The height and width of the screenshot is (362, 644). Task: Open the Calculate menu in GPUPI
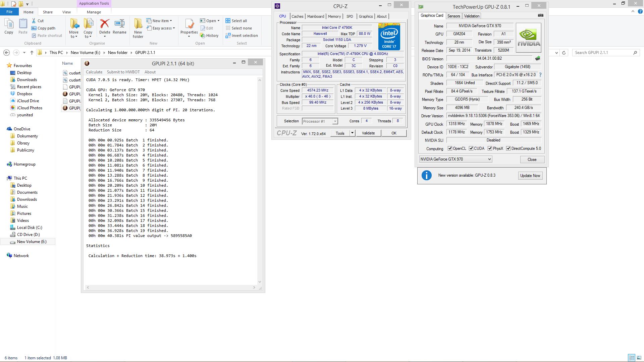point(94,72)
